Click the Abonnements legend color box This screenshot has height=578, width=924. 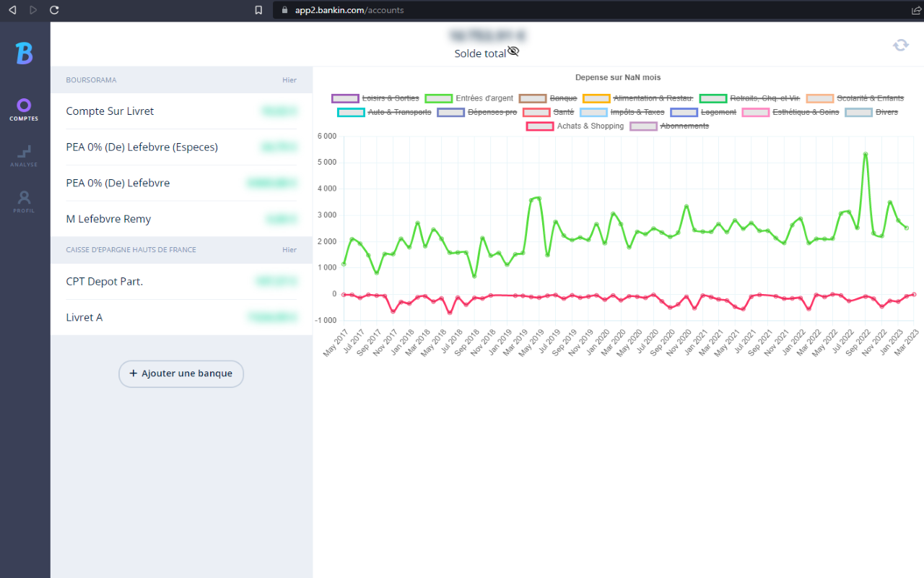(x=644, y=126)
